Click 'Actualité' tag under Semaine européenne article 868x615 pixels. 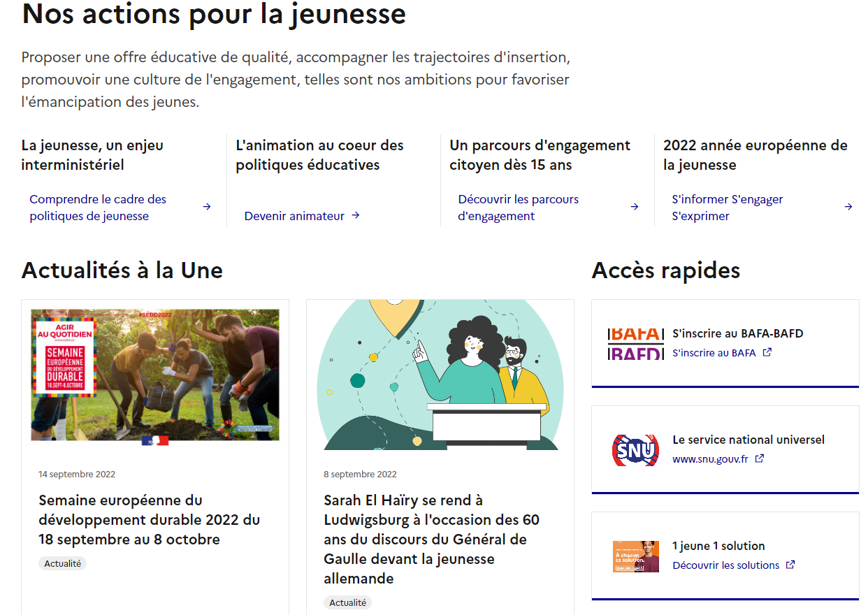click(63, 563)
